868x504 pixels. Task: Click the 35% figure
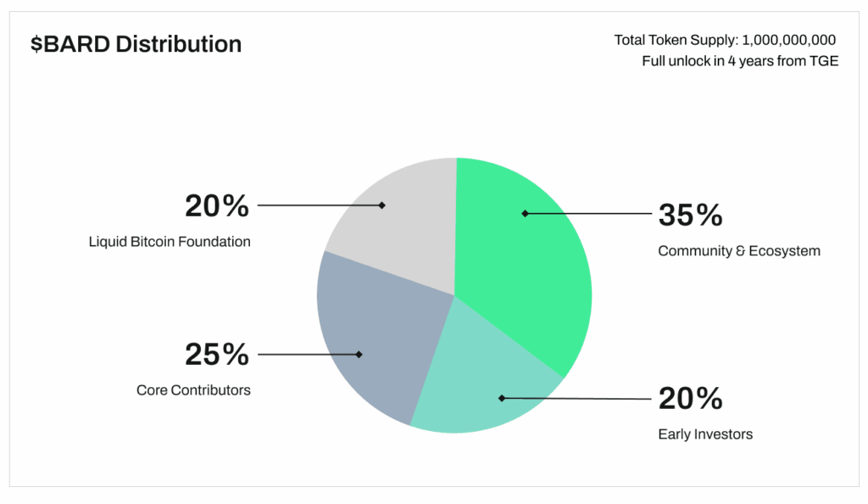point(690,215)
